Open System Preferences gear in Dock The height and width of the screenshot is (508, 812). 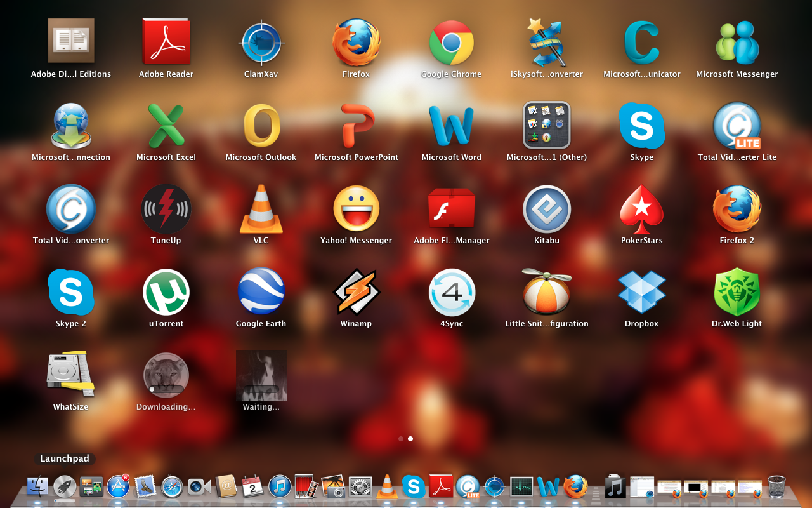[x=360, y=487]
